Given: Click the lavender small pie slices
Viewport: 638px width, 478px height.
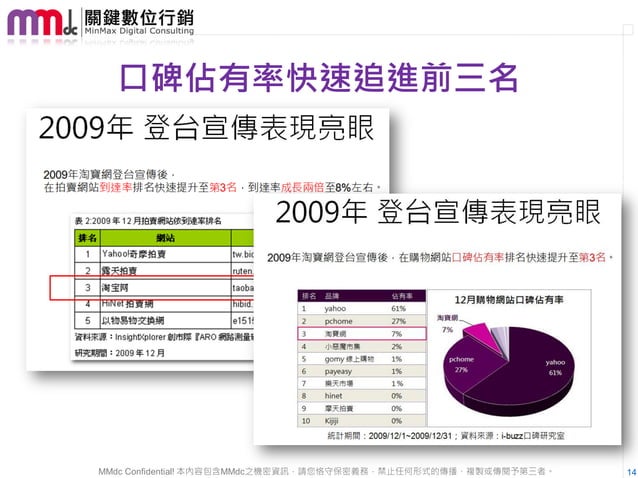Looking at the screenshot, I should [501, 340].
